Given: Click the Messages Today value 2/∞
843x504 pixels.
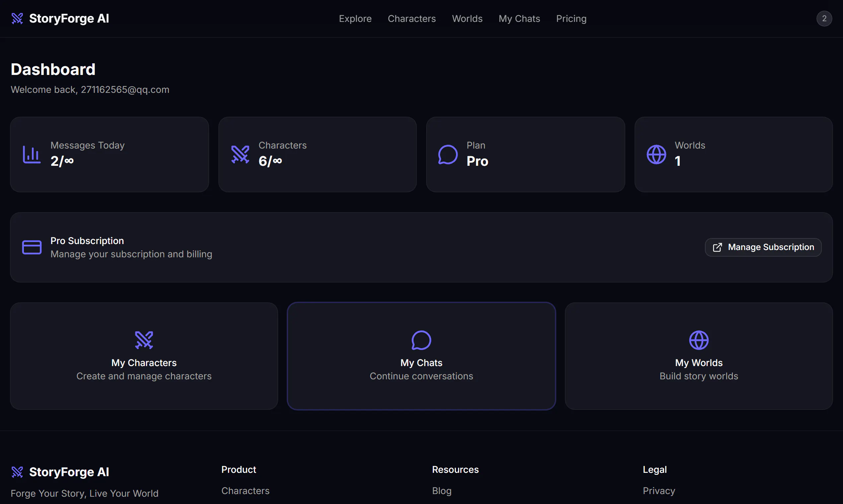Looking at the screenshot, I should (x=62, y=161).
